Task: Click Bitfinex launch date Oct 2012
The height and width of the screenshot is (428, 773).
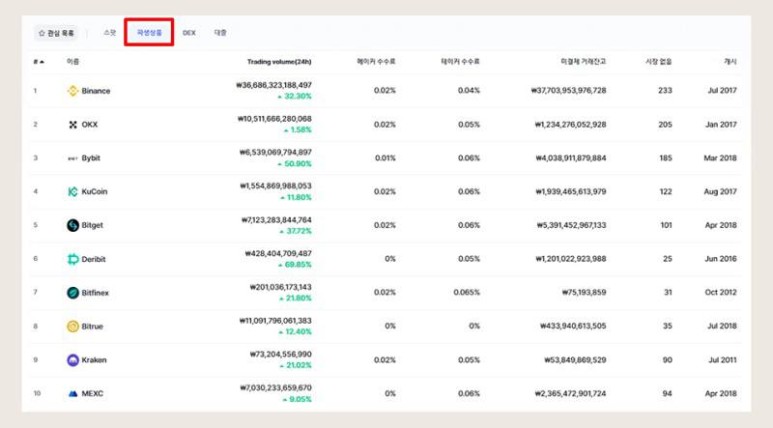Action: click(721, 293)
